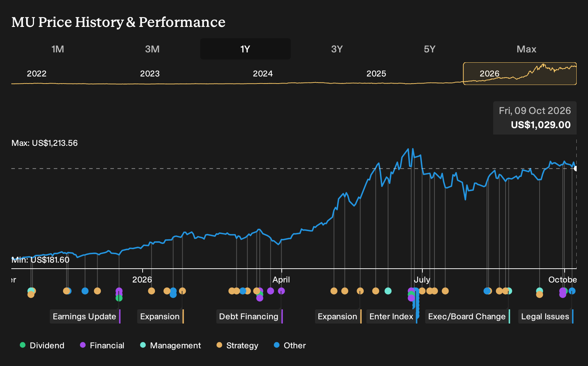Click the purple event dot at the April mark
The image size is (588, 366).
click(x=281, y=291)
